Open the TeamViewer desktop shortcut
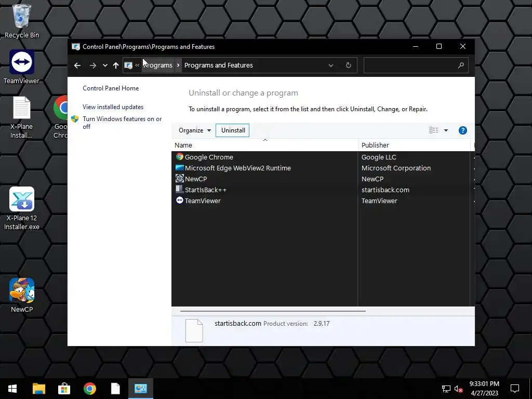The image size is (532, 399). 21,67
